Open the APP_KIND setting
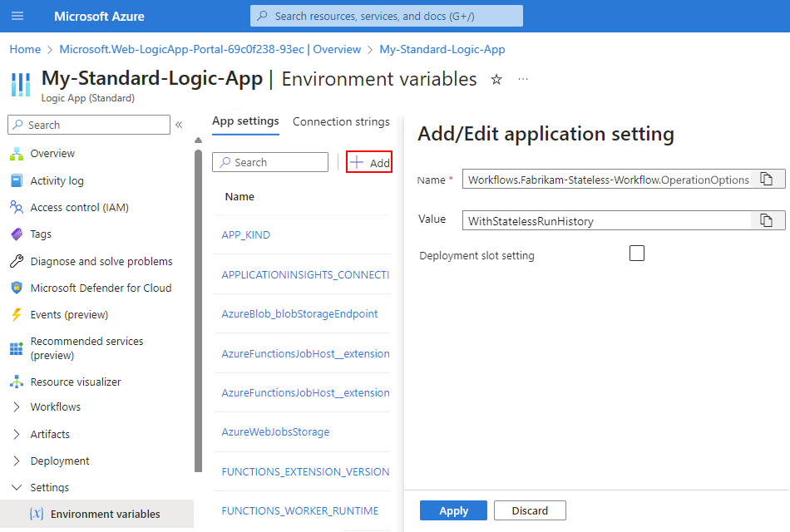 (x=245, y=234)
